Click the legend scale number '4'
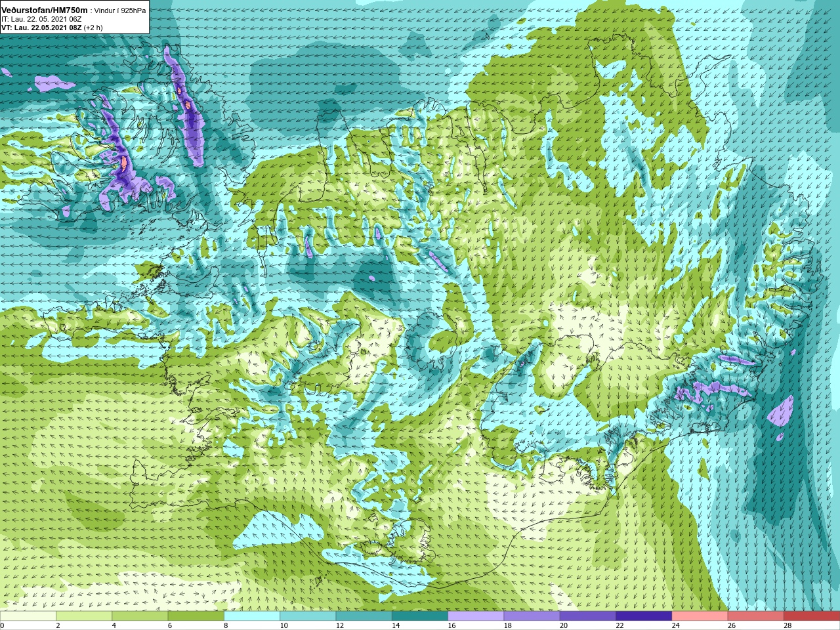The height and width of the screenshot is (630, 840). [114, 625]
